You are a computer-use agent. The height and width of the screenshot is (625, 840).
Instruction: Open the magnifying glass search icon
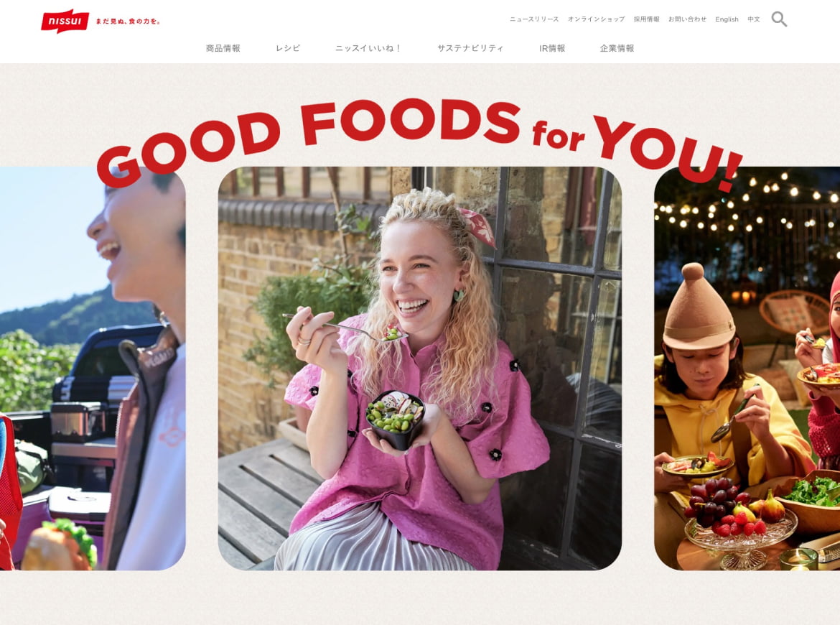[x=779, y=19]
